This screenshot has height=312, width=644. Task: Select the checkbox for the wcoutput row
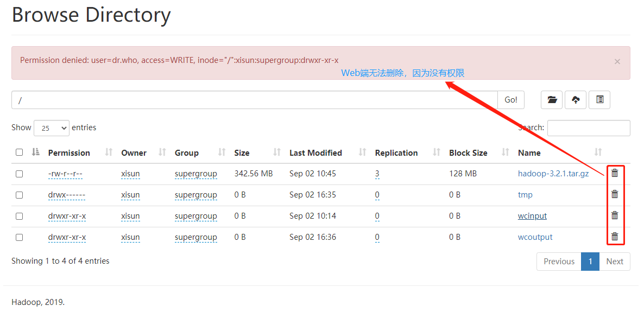(x=20, y=237)
